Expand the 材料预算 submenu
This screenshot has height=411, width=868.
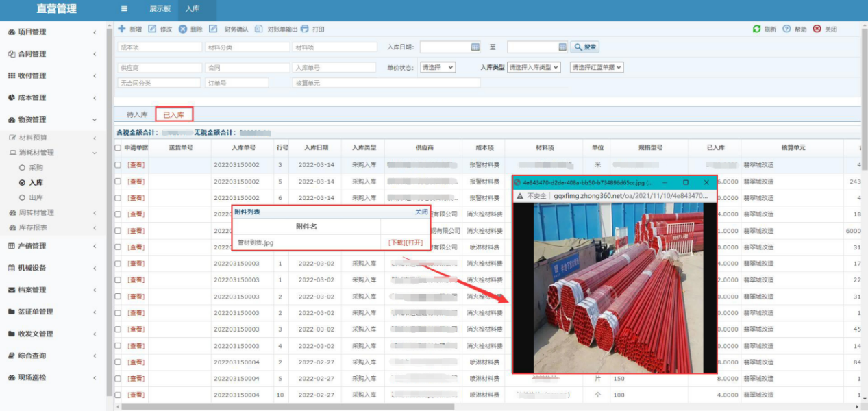coord(53,138)
